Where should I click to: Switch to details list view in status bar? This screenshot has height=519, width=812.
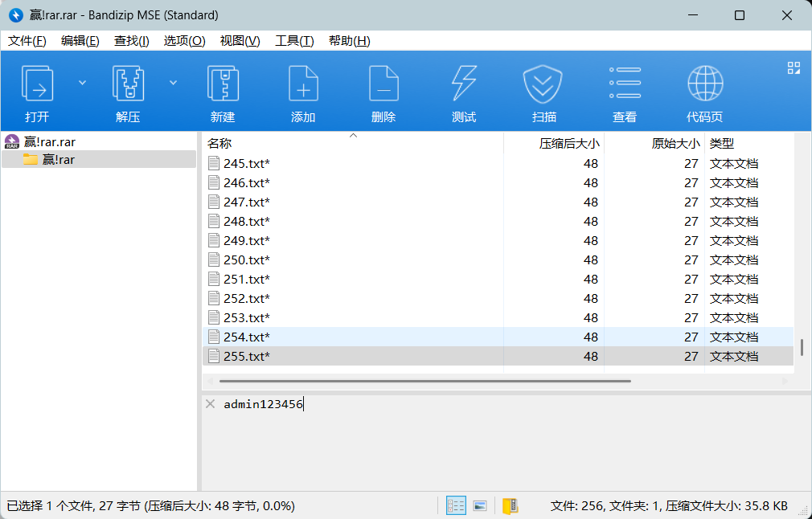click(456, 505)
